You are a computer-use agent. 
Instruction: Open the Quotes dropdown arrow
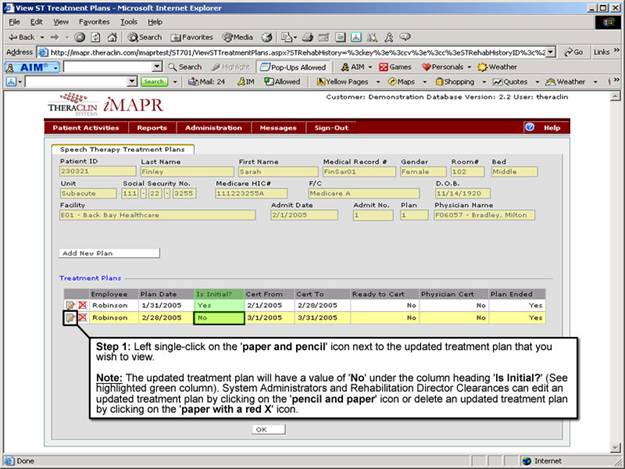point(537,82)
